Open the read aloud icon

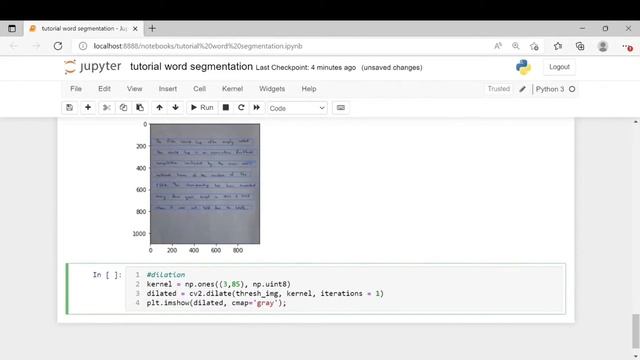coord(498,46)
